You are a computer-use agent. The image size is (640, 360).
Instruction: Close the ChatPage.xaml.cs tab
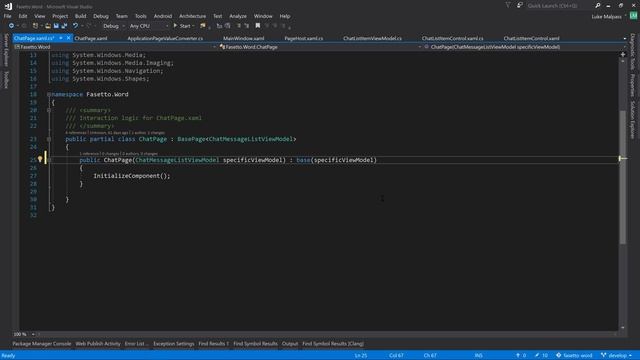click(69, 38)
